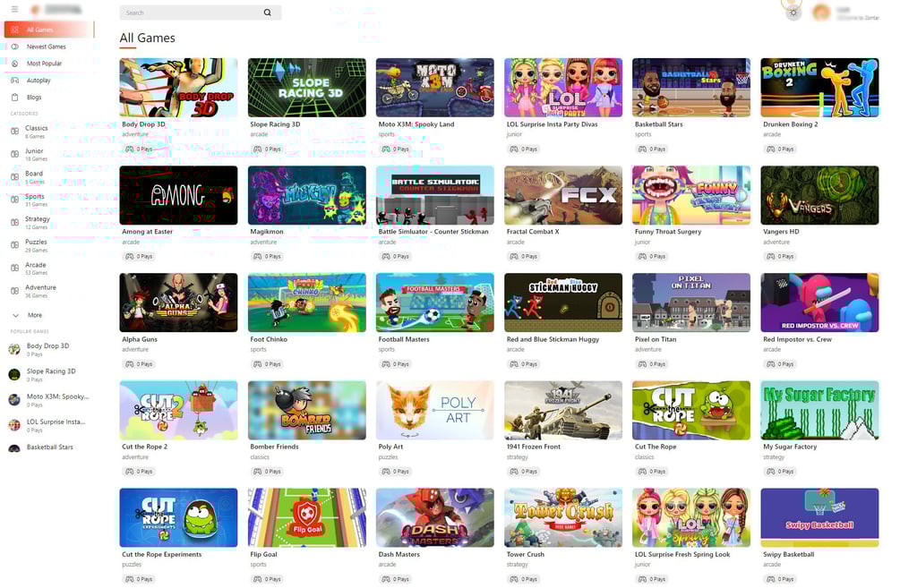
Task: Click Funny Throat Surgery title
Action: coord(668,232)
